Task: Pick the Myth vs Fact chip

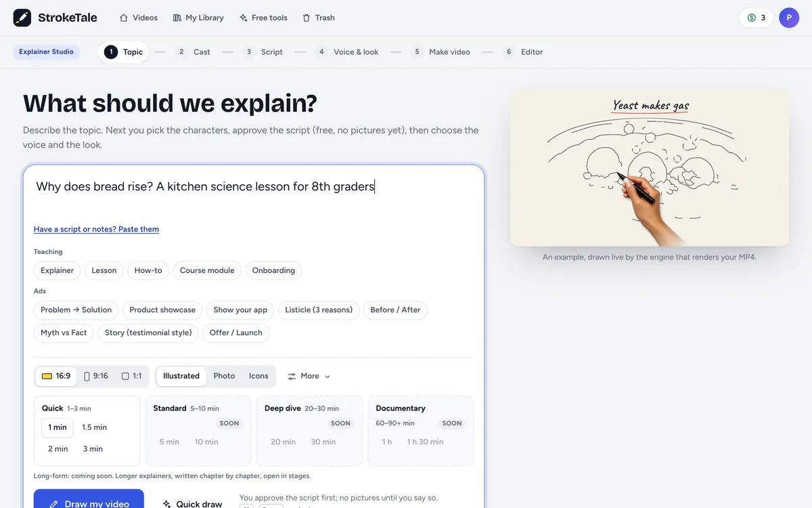Action: coord(64,333)
